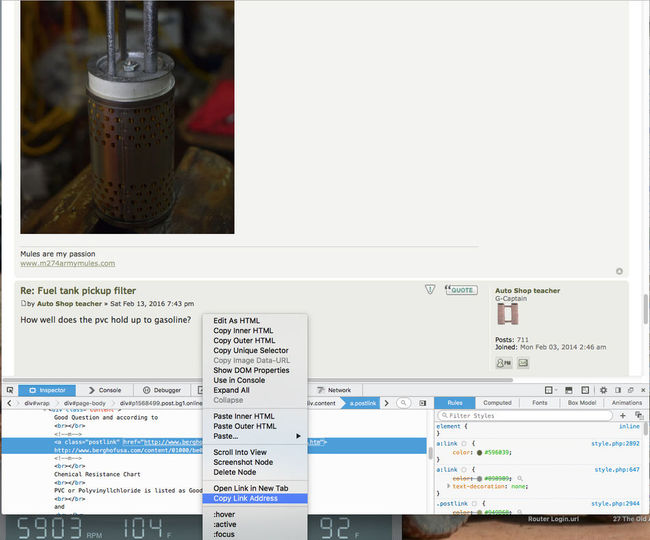Select div#page-body breadcrumb

[x=85, y=403]
